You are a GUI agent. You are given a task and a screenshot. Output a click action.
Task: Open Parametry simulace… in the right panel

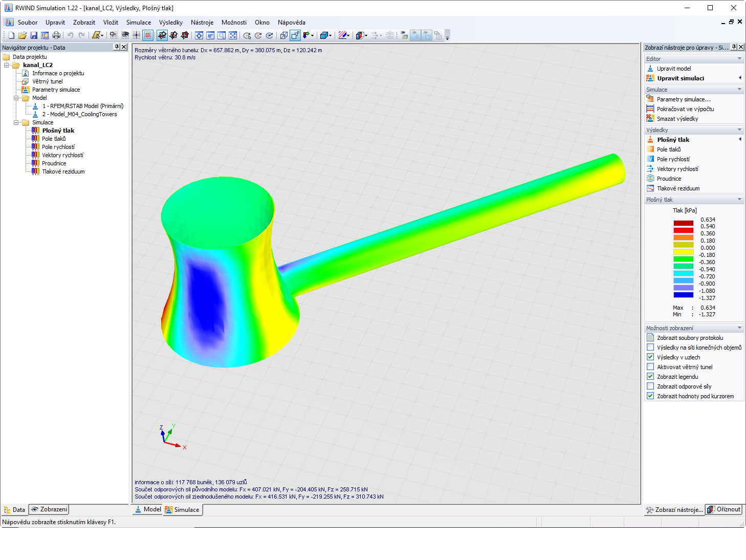pyautogui.click(x=684, y=99)
